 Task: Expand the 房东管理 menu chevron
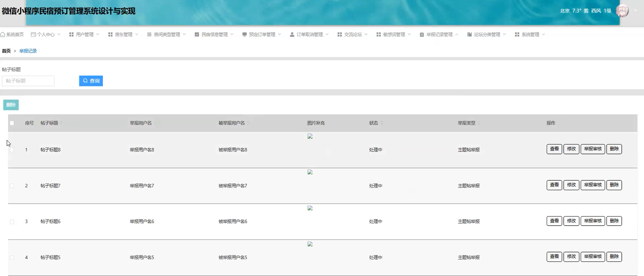click(137, 34)
